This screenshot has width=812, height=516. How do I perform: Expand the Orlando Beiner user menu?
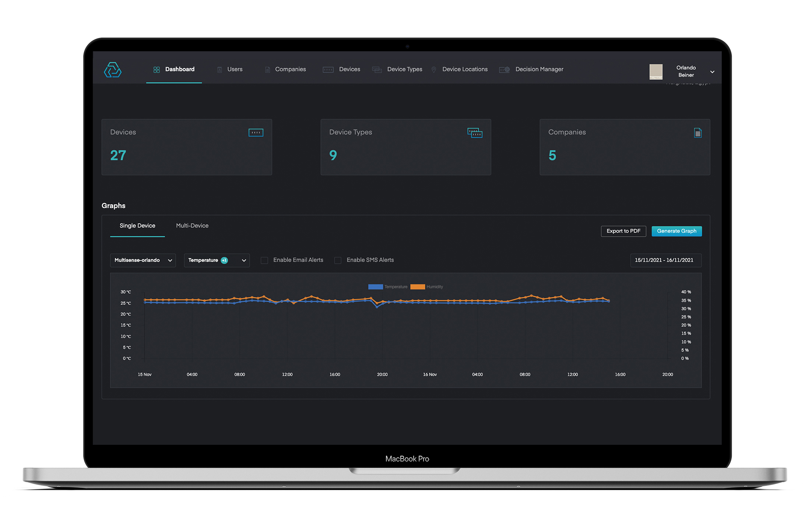[x=712, y=72]
